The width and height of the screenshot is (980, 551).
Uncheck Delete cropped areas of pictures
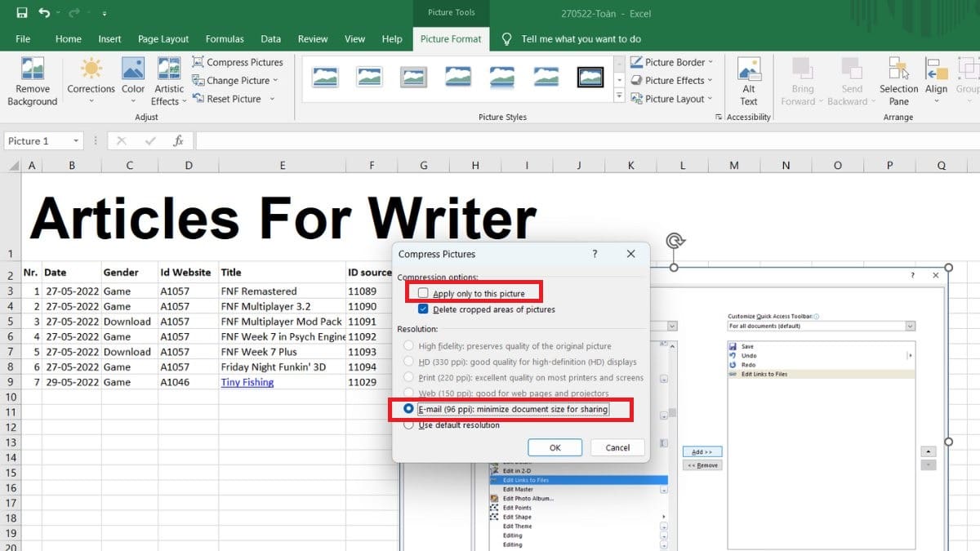[423, 309]
